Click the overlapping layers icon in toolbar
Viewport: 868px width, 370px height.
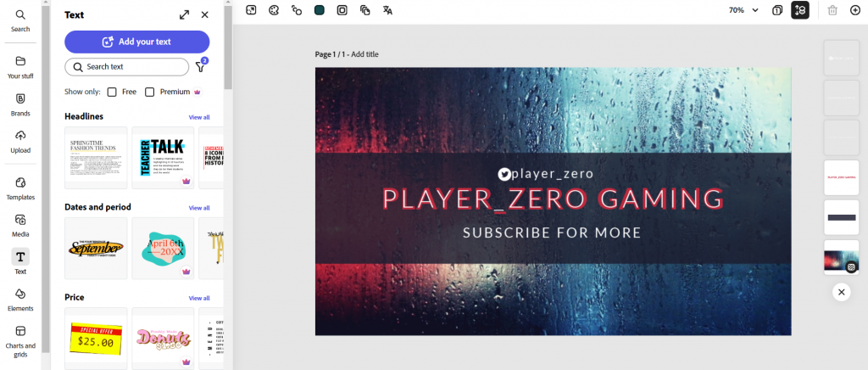coord(364,10)
